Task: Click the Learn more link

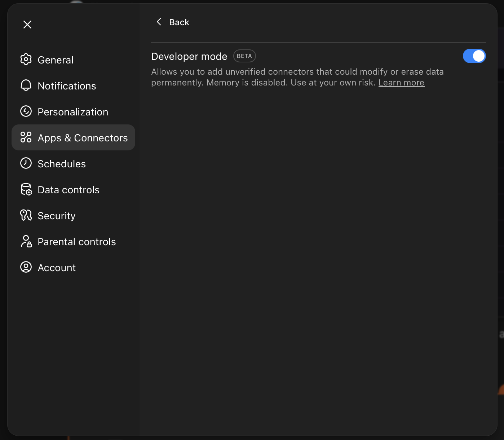Action: pyautogui.click(x=401, y=83)
